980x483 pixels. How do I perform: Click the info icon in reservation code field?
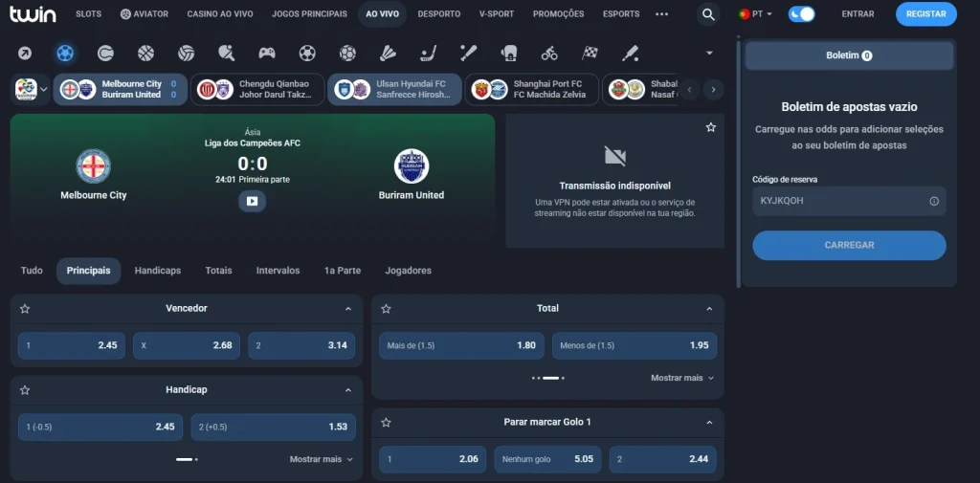click(x=934, y=201)
